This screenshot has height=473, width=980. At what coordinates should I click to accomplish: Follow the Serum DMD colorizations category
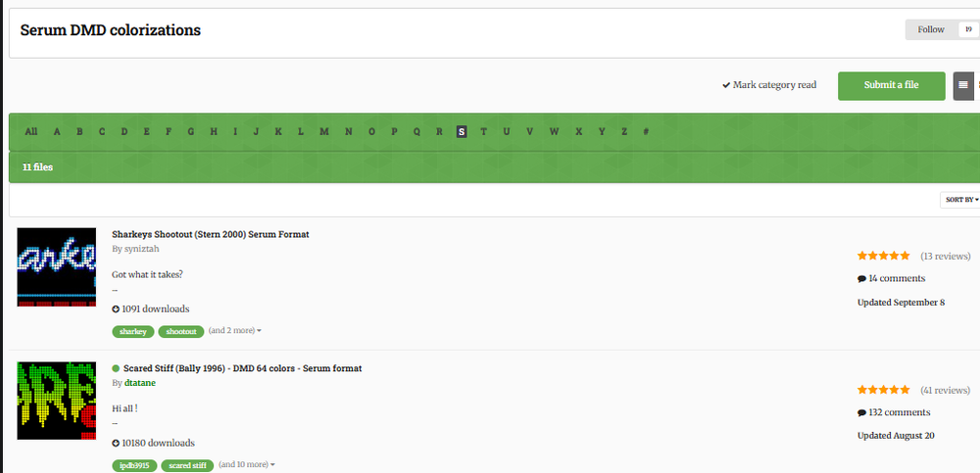pyautogui.click(x=931, y=29)
